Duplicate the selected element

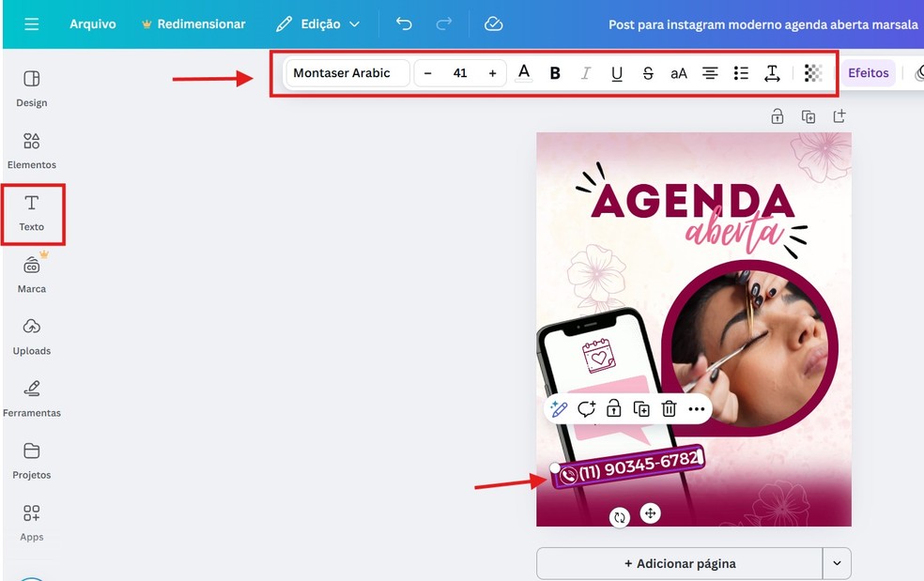(641, 408)
